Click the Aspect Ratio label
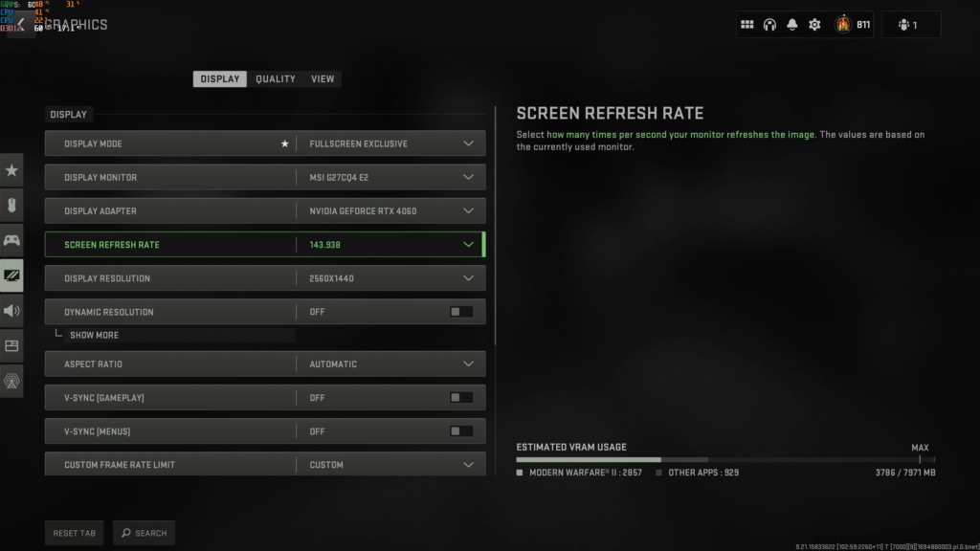The image size is (980, 551). coord(93,364)
